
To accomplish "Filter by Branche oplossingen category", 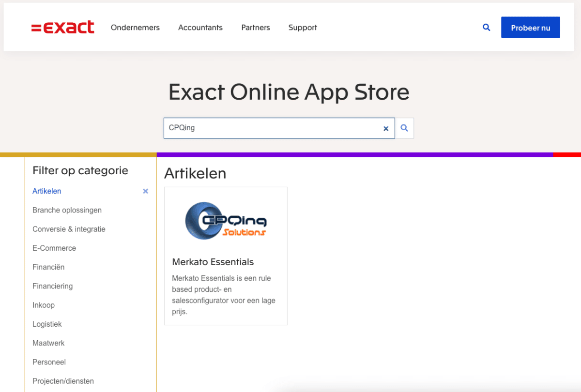I will (x=67, y=210).
